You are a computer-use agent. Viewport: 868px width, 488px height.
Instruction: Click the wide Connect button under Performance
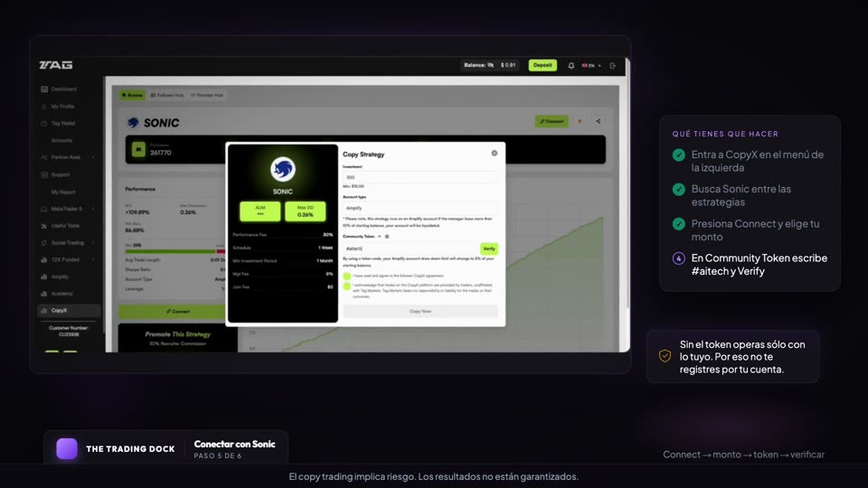178,312
